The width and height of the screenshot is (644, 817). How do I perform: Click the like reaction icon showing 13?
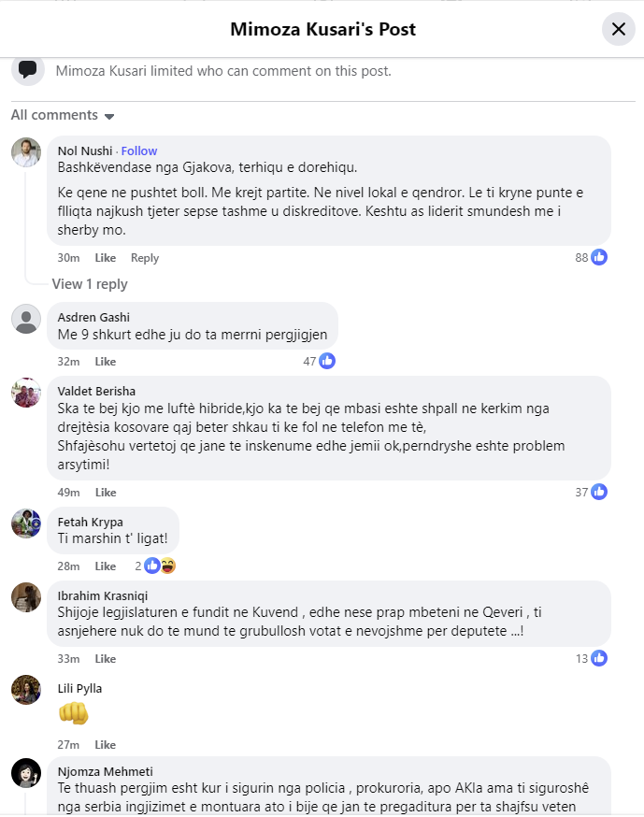coord(599,658)
